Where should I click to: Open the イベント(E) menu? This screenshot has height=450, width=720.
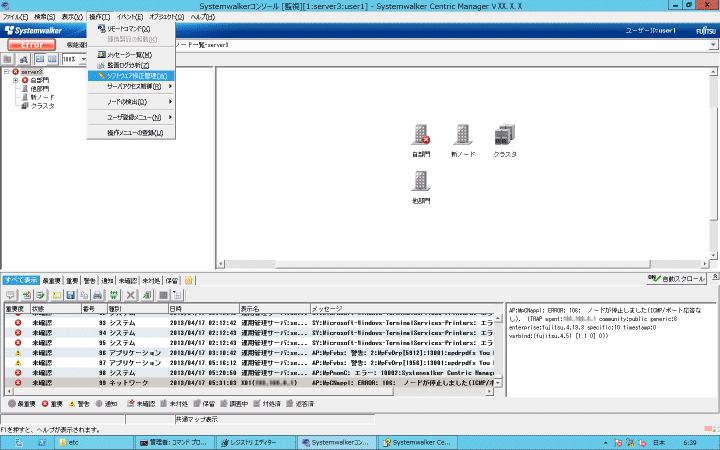129,17
